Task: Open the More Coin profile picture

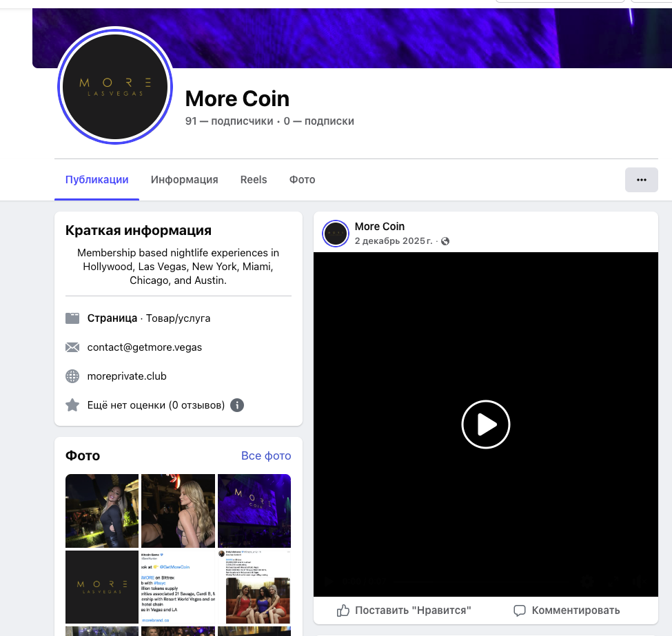Action: pos(115,86)
